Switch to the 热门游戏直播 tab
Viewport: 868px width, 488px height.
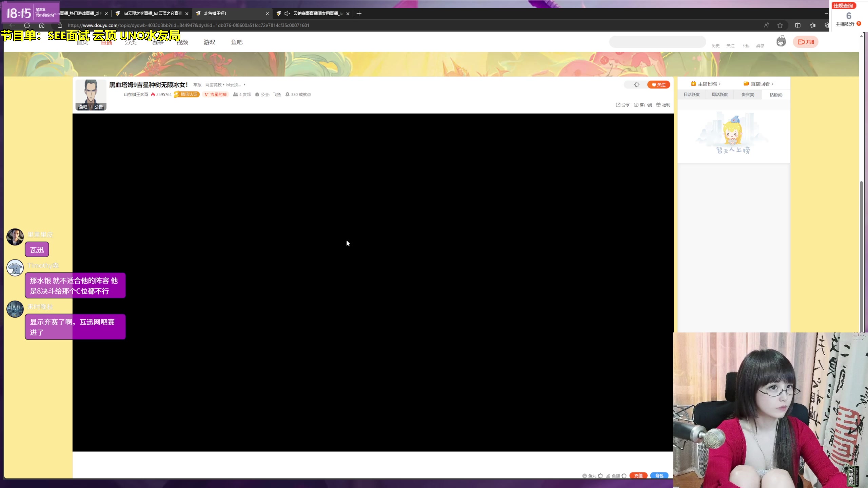pos(81,14)
